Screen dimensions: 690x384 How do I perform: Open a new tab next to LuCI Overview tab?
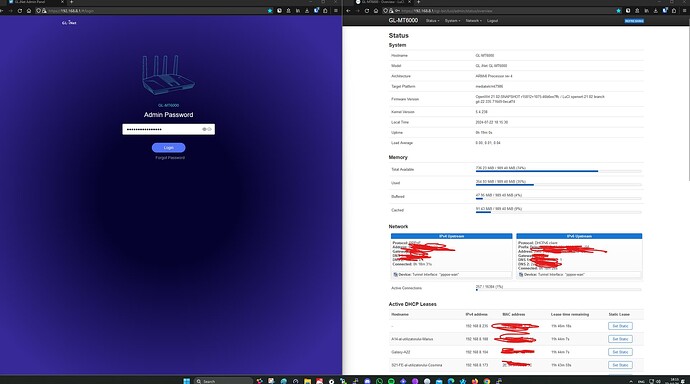point(418,2)
